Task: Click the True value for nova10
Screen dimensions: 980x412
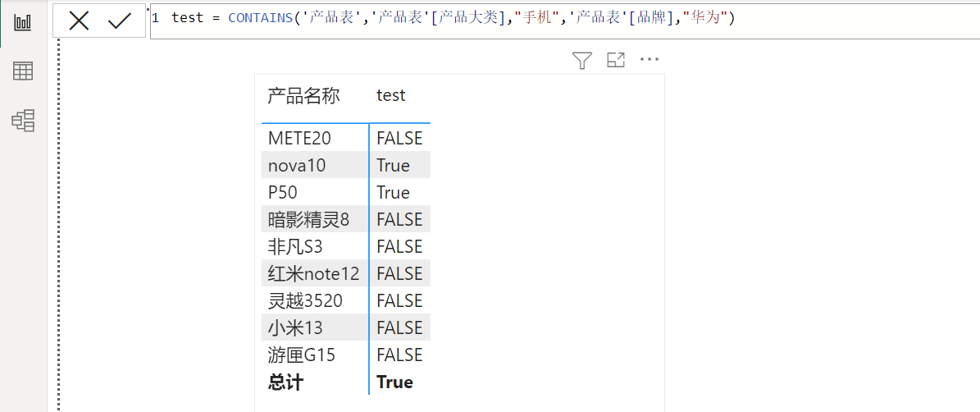Action: (393, 165)
